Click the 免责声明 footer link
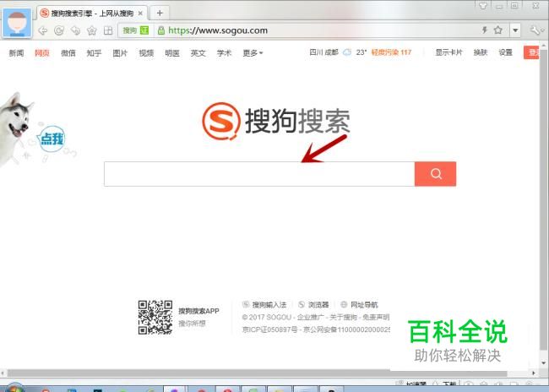The image size is (549, 392). (376, 317)
